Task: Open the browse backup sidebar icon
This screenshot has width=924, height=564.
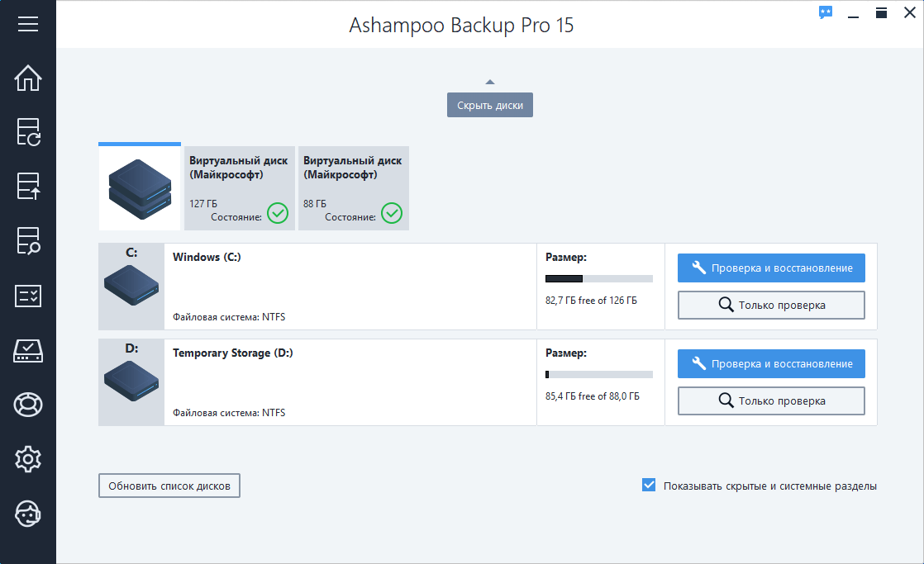Action: (x=28, y=241)
